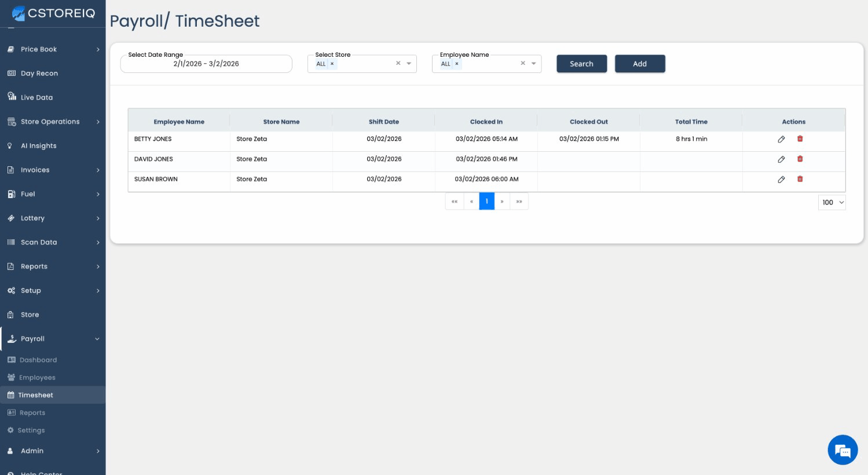Screen dimensions: 868x475
Task: Click the Search button
Action: click(x=581, y=64)
